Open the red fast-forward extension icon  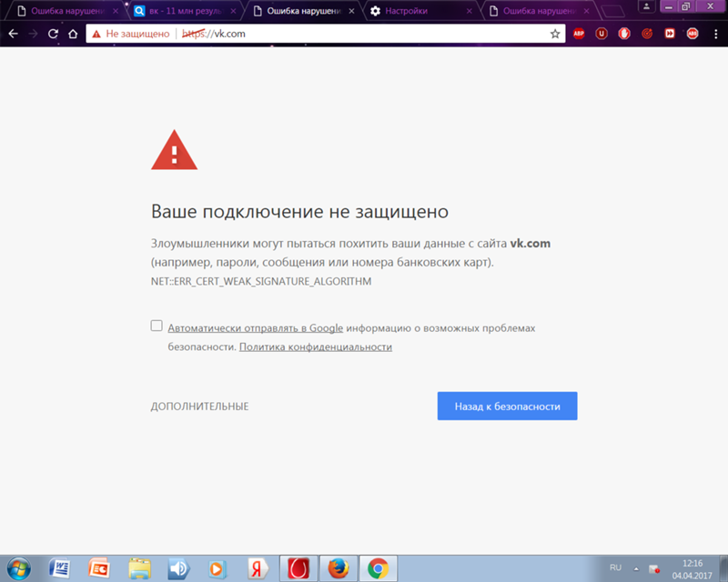click(x=670, y=34)
